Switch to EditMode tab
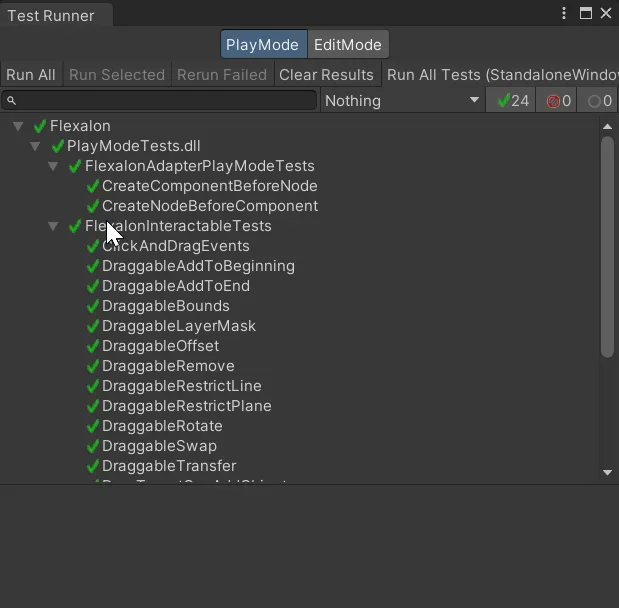Viewport: 619px width, 608px height. [x=348, y=44]
